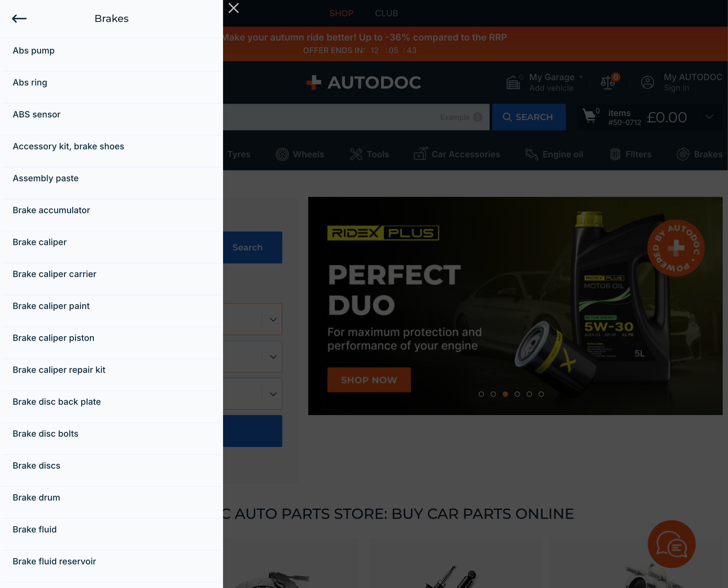Open the Tyres category icon
Screen dimensions: 728x588
point(239,154)
